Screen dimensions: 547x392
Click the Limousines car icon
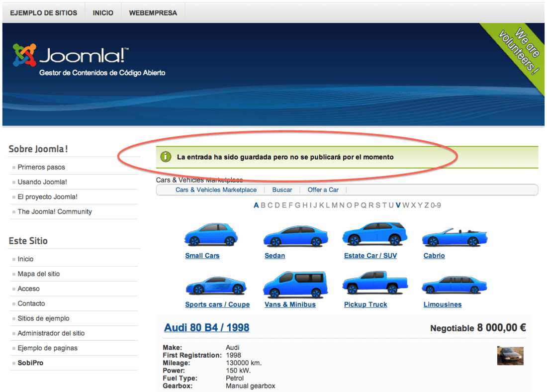[454, 284]
